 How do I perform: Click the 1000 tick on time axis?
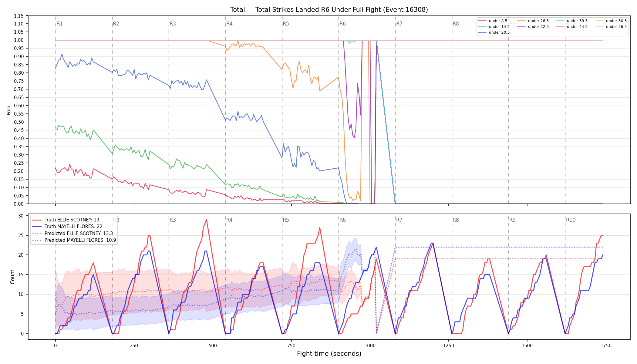[x=370, y=345]
